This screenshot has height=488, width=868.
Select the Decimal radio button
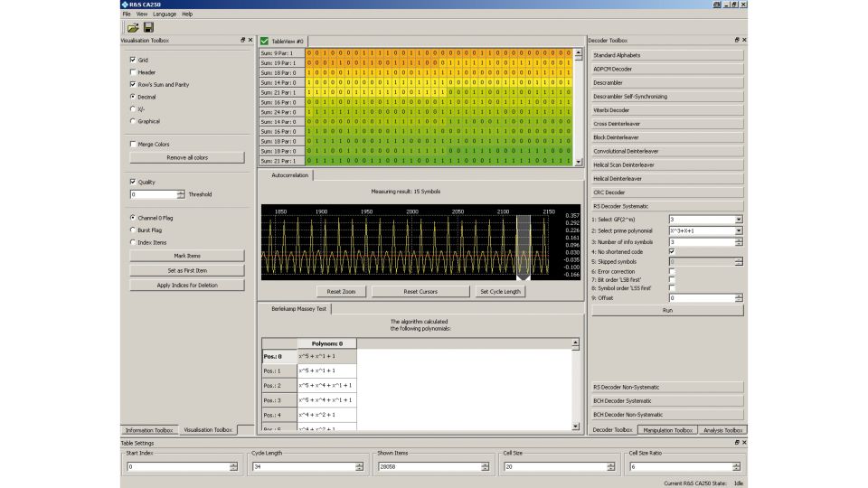click(133, 97)
